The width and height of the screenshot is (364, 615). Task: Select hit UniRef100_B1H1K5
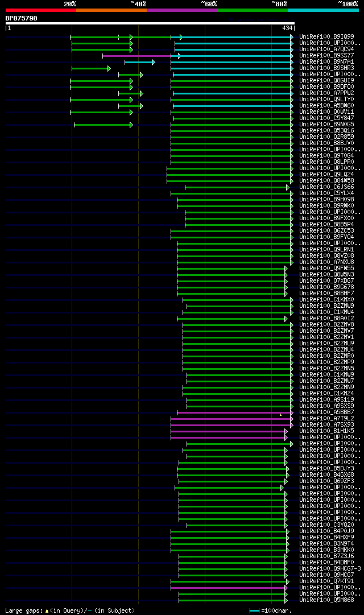click(x=326, y=431)
